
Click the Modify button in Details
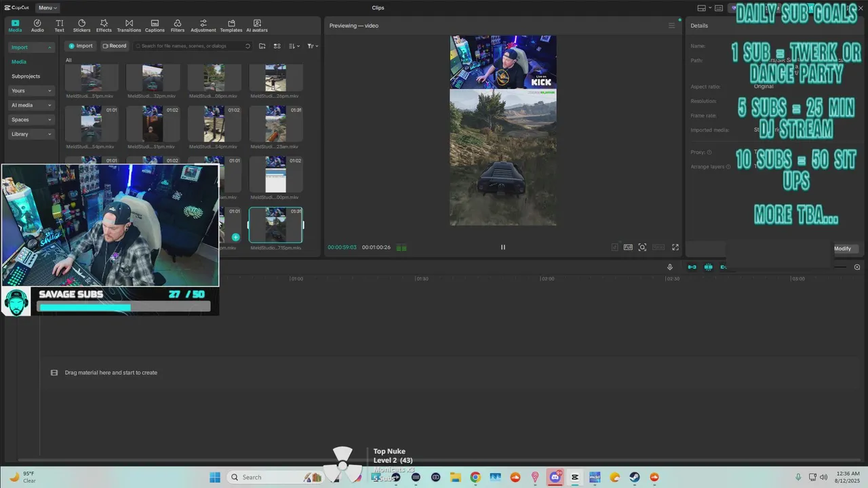842,249
